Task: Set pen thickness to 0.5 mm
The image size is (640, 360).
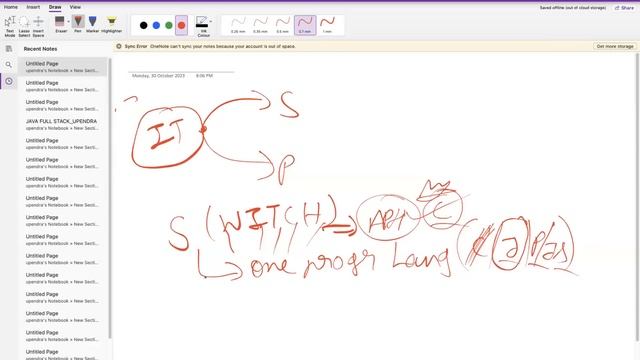Action: 282,25
